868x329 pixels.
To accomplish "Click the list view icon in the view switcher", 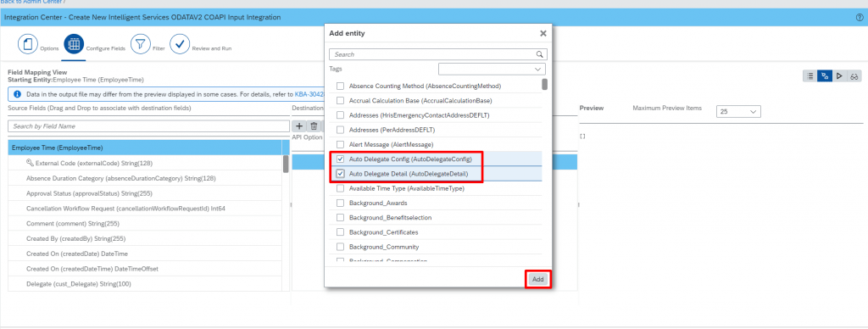I will pos(810,75).
